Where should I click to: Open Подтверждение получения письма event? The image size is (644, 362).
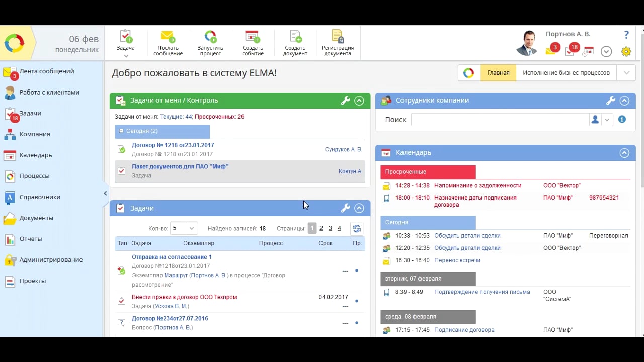click(x=482, y=292)
